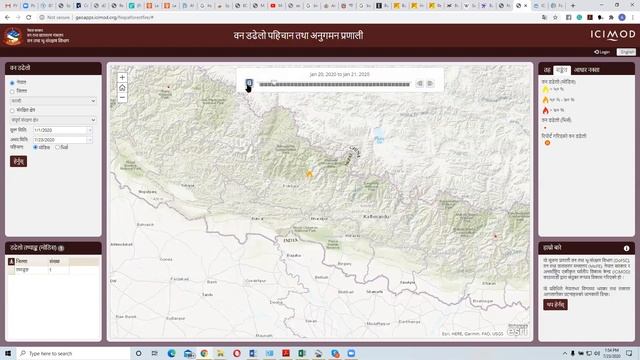Click the dark search button in left panel
640x360 pixels.
point(18,161)
